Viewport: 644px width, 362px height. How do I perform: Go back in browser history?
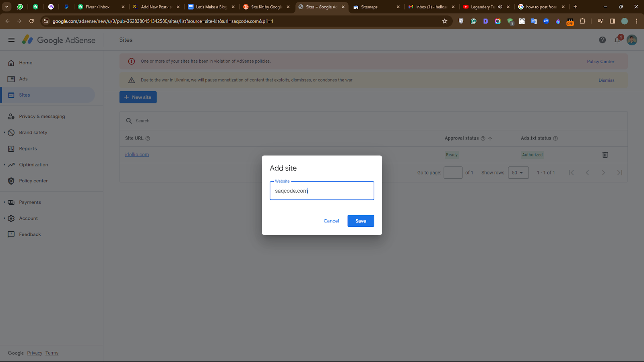click(x=8, y=21)
